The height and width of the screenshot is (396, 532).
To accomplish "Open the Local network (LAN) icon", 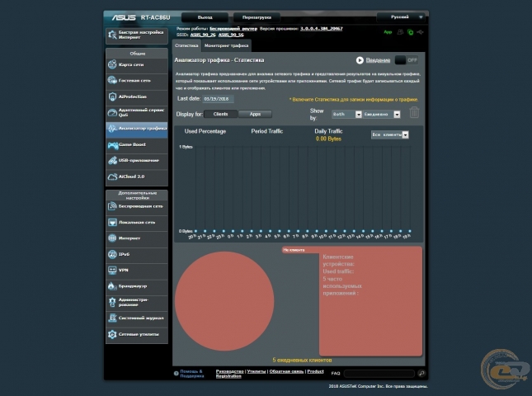I will (x=112, y=222).
